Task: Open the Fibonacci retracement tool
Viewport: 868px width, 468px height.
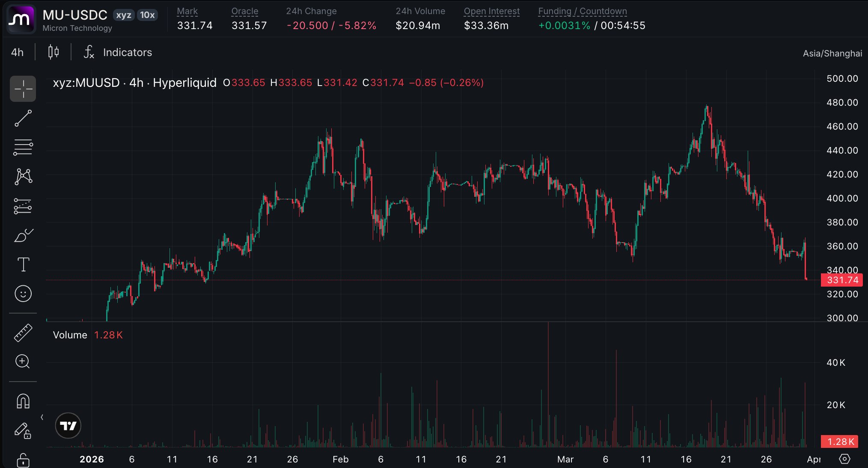Action: (23, 148)
